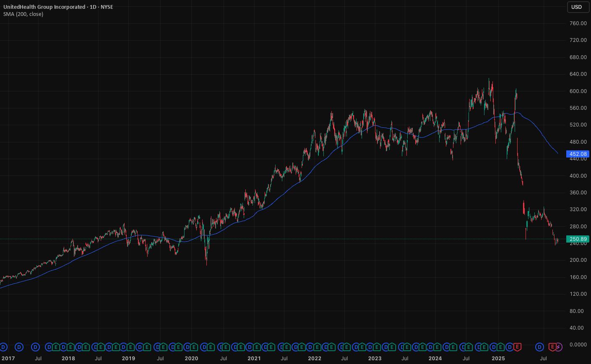
Task: Click the second dividend marker between 2017 and Jul
Action: coord(19,347)
